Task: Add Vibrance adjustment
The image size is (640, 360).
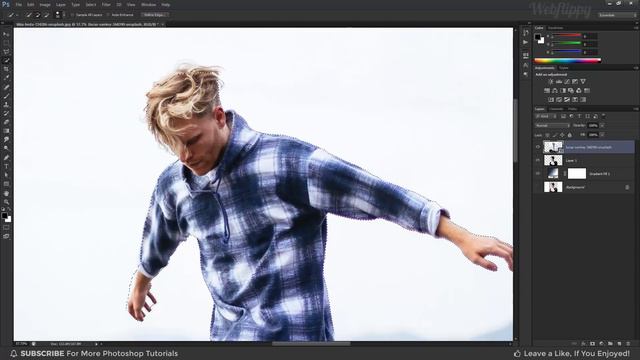Action: coord(583,82)
